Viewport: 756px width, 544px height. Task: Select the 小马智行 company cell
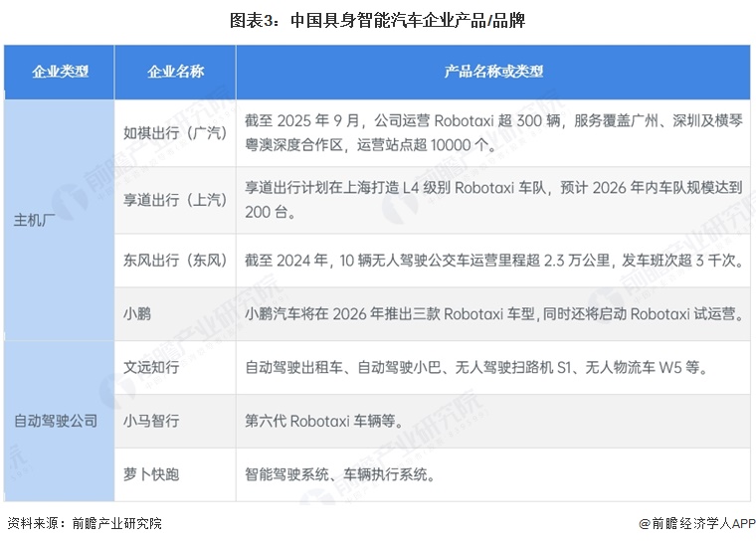(x=175, y=421)
